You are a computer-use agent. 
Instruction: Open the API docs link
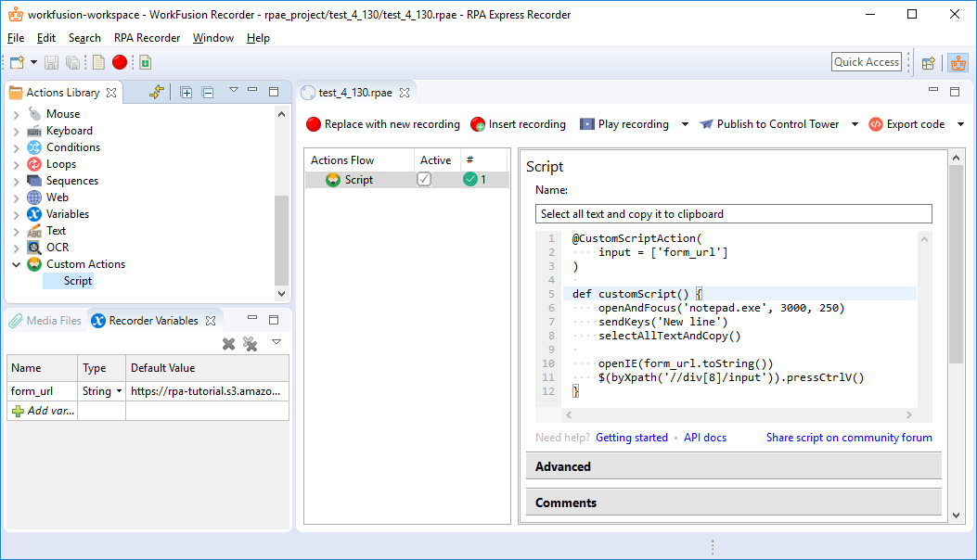[x=705, y=438]
